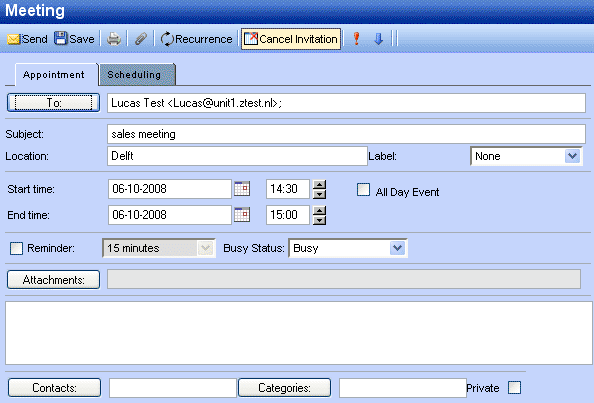Decrease the end time with the down arrow
The image size is (594, 403).
[x=320, y=220]
